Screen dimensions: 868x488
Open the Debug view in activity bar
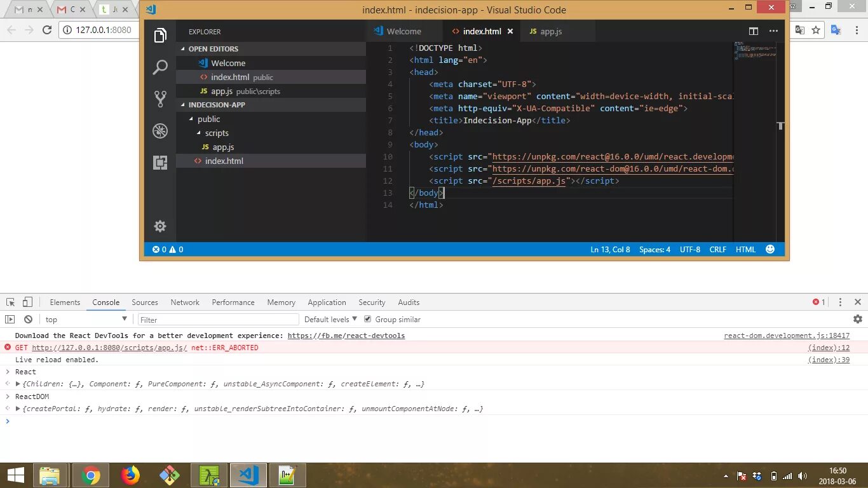coord(160,131)
